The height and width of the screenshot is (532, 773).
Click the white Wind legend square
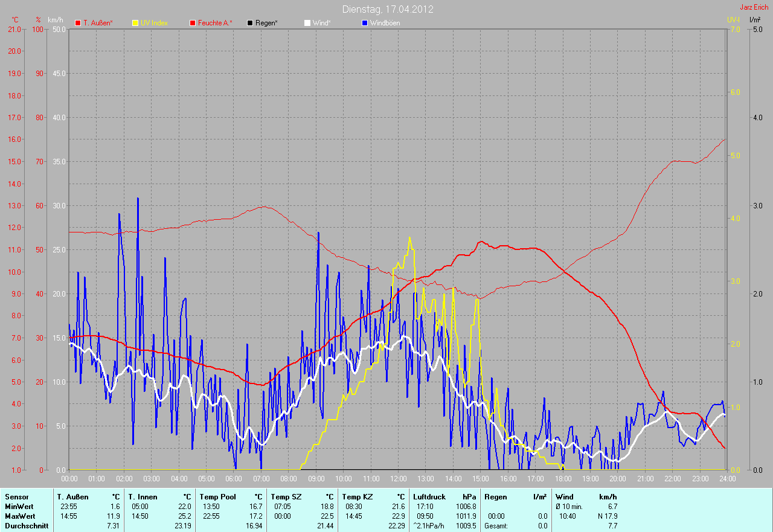click(307, 23)
